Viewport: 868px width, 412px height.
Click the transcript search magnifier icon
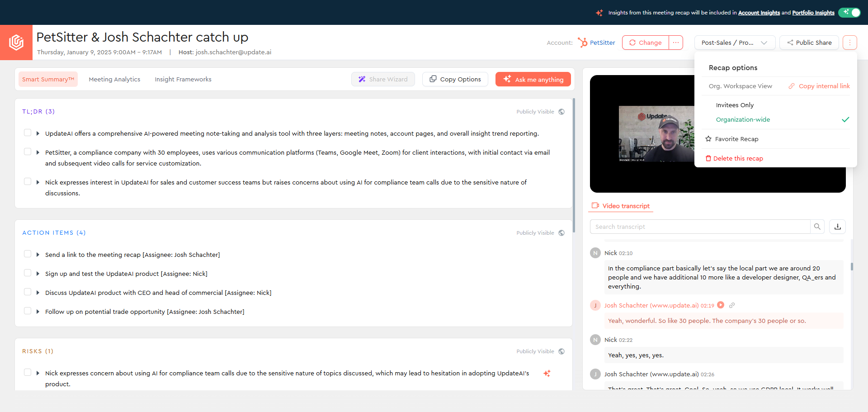click(x=817, y=227)
